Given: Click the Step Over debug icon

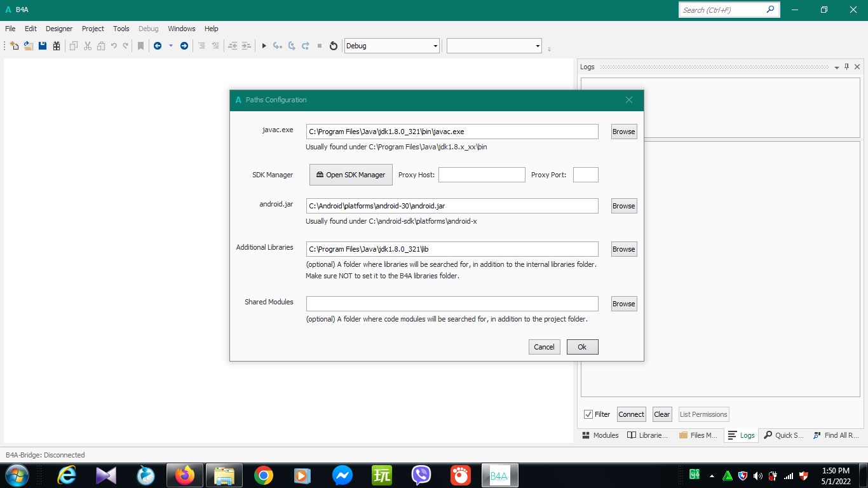Looking at the screenshot, I should pos(292,46).
